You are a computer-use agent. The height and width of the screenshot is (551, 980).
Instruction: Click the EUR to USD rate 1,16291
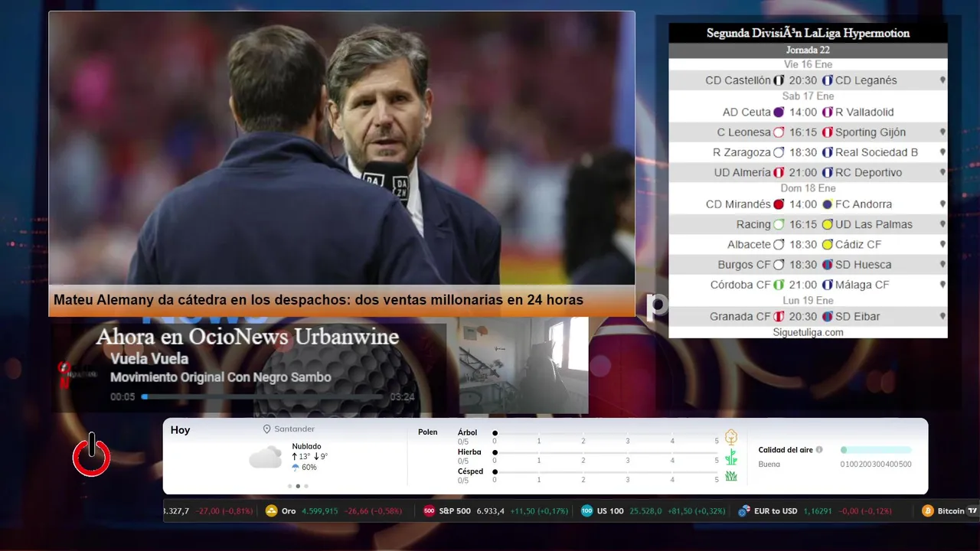coord(818,510)
